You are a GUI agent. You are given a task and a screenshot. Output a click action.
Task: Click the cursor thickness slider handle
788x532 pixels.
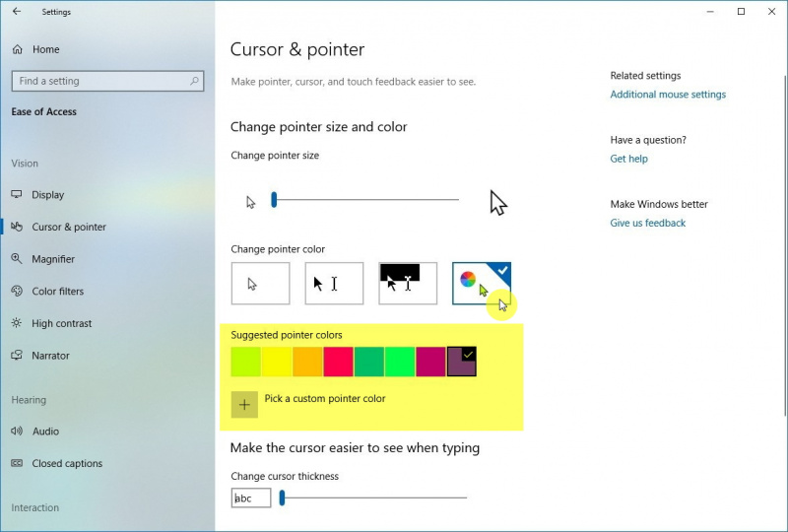282,498
